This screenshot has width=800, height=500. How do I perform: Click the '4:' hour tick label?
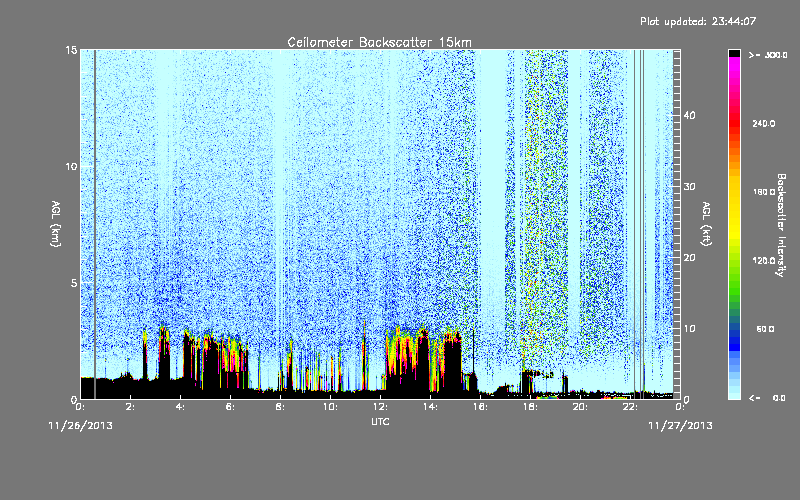180,407
